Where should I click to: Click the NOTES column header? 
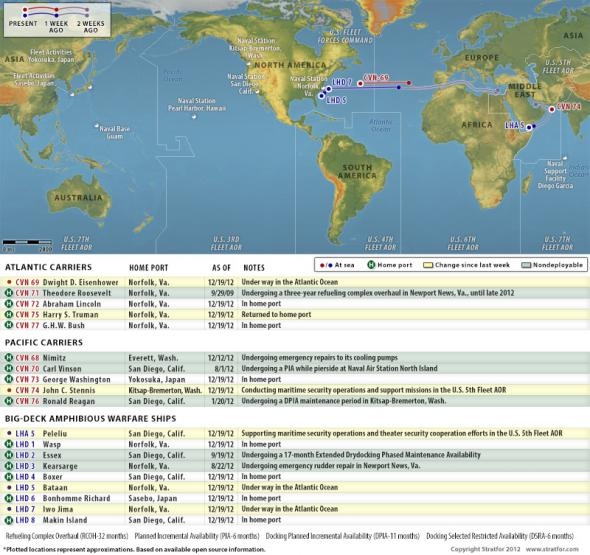pyautogui.click(x=254, y=268)
